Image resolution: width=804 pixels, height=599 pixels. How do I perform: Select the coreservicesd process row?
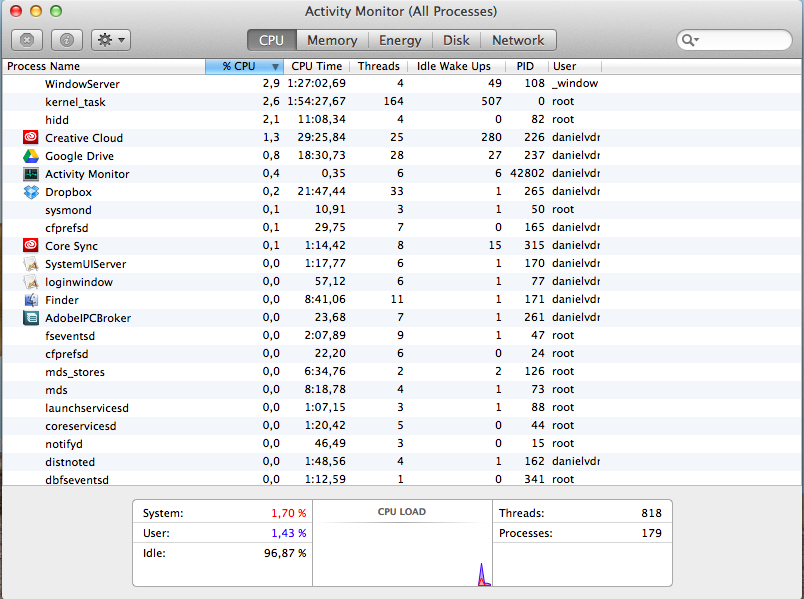point(402,426)
